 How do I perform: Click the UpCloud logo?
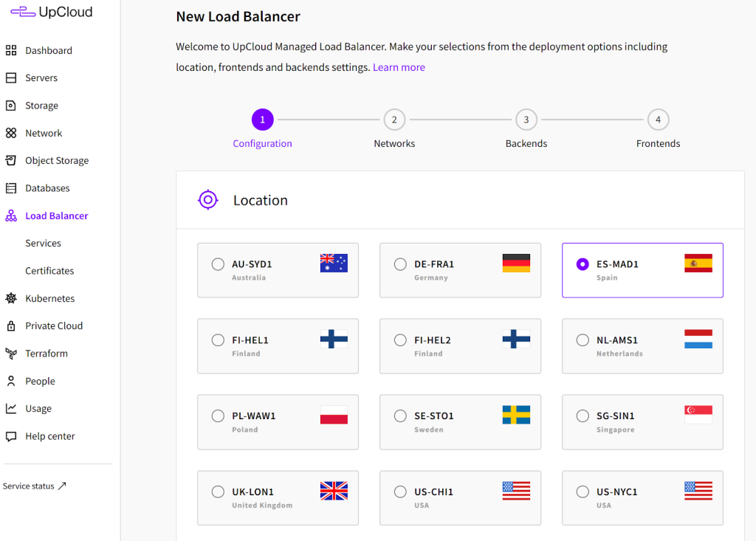coord(52,12)
